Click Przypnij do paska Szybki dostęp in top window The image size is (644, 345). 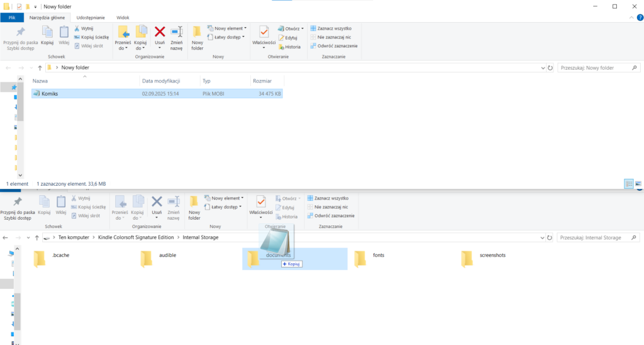click(21, 38)
